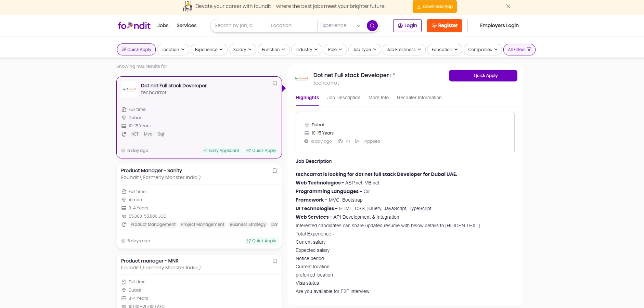Click the orange Register button
This screenshot has width=644, height=308.
(444, 26)
